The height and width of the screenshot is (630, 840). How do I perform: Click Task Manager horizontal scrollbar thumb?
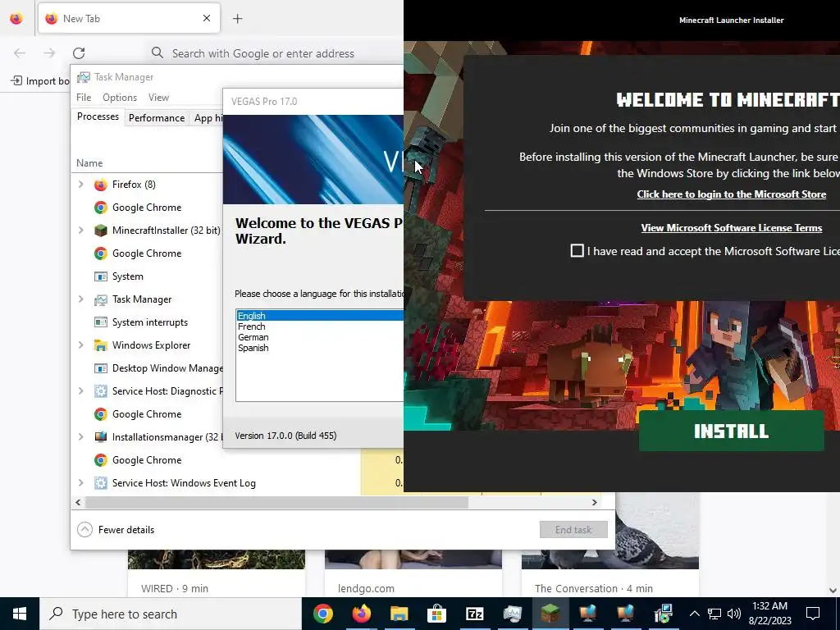pos(276,503)
